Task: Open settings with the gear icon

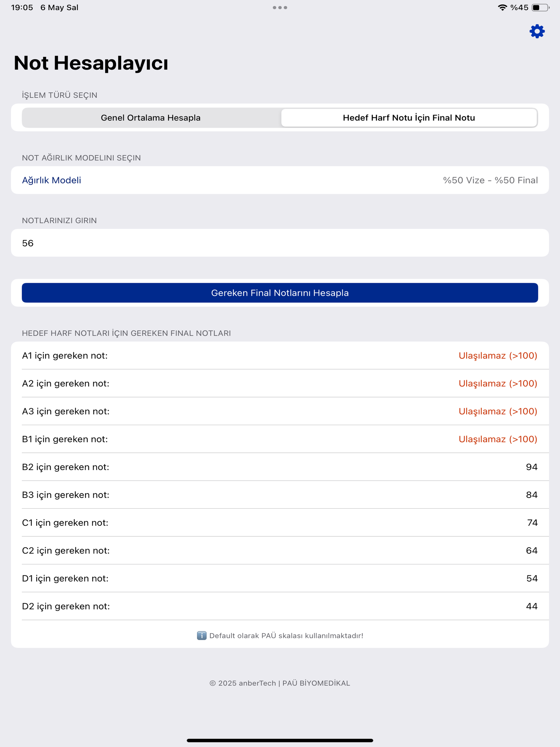Action: click(x=537, y=31)
